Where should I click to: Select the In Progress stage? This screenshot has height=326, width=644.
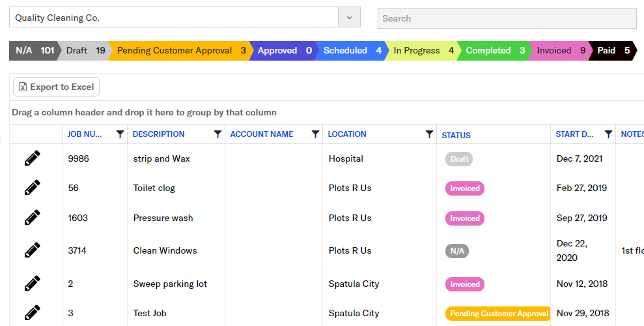pos(423,51)
